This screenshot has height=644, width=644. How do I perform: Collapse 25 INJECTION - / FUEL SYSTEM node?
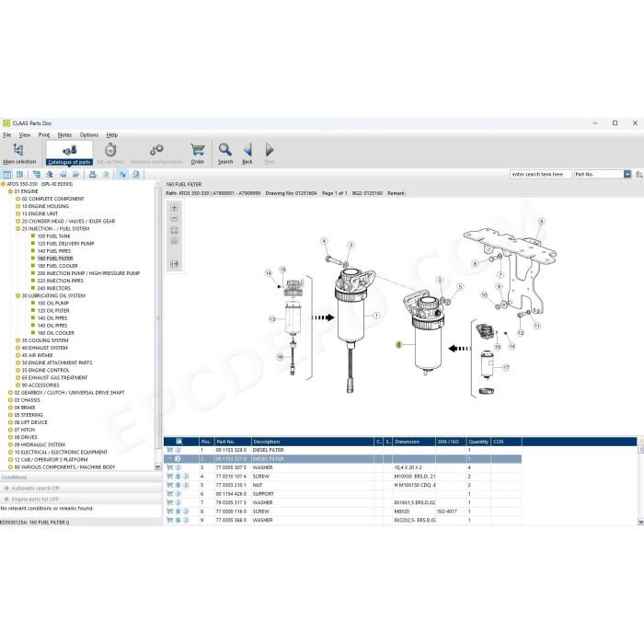click(18, 229)
